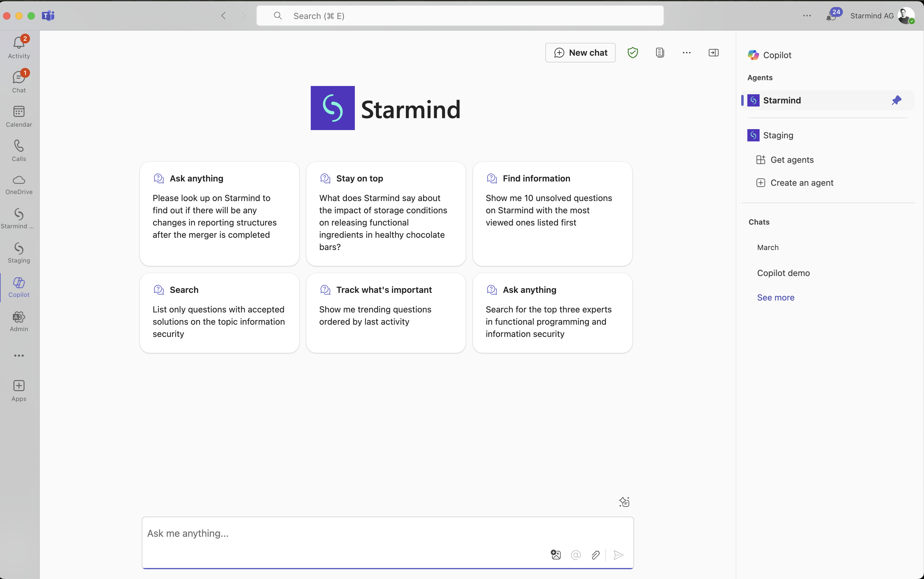Open the prompt gallery sparkle icon
Image resolution: width=924 pixels, height=579 pixels.
point(624,502)
